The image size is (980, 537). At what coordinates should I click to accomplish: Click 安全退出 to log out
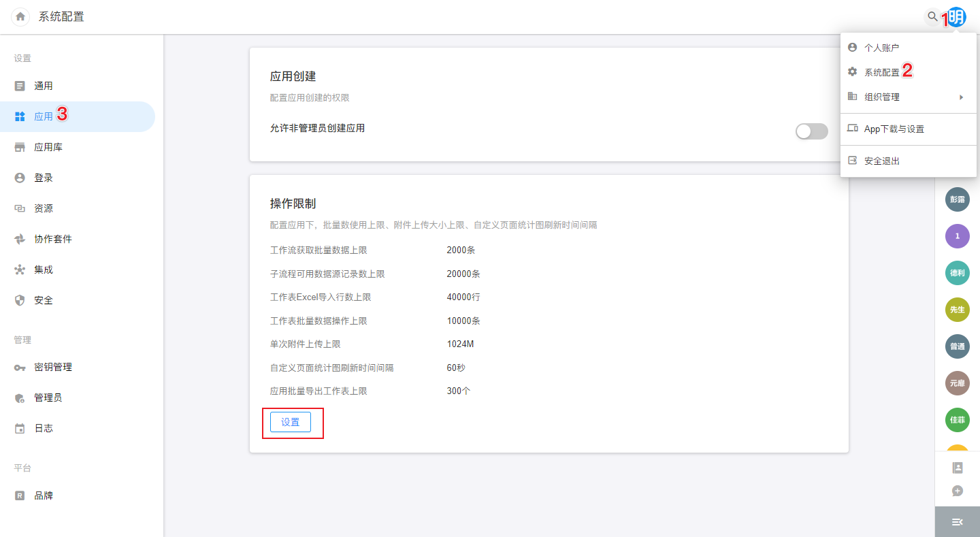point(881,161)
